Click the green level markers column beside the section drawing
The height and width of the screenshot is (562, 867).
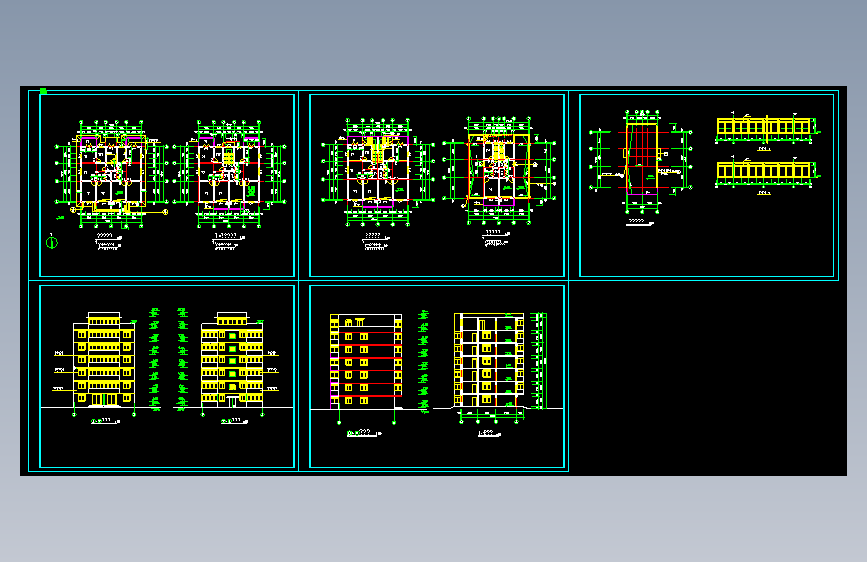(x=539, y=361)
